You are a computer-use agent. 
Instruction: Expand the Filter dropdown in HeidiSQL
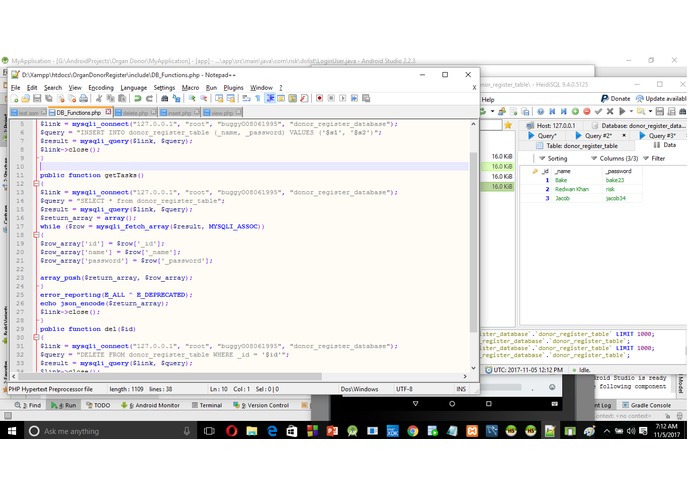click(x=654, y=158)
